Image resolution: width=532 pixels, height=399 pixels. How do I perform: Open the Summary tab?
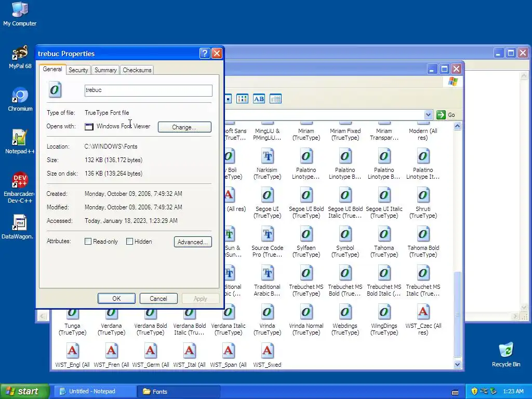coord(105,70)
